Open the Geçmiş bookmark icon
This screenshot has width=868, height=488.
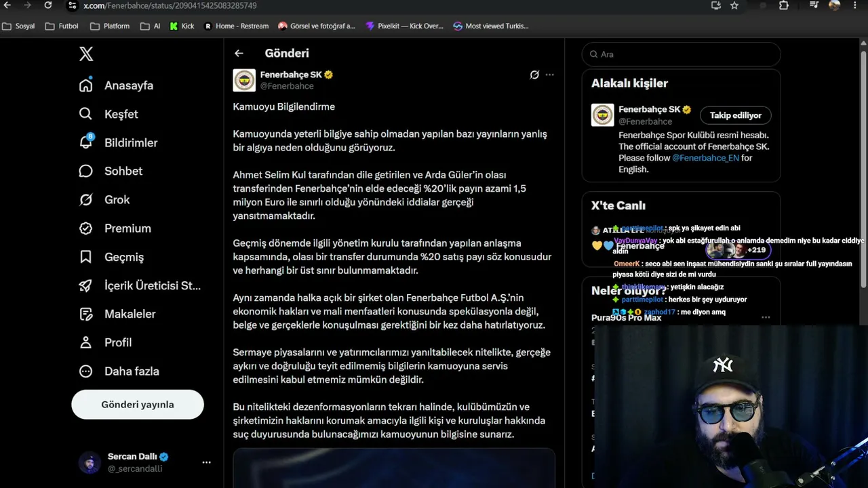click(x=86, y=257)
